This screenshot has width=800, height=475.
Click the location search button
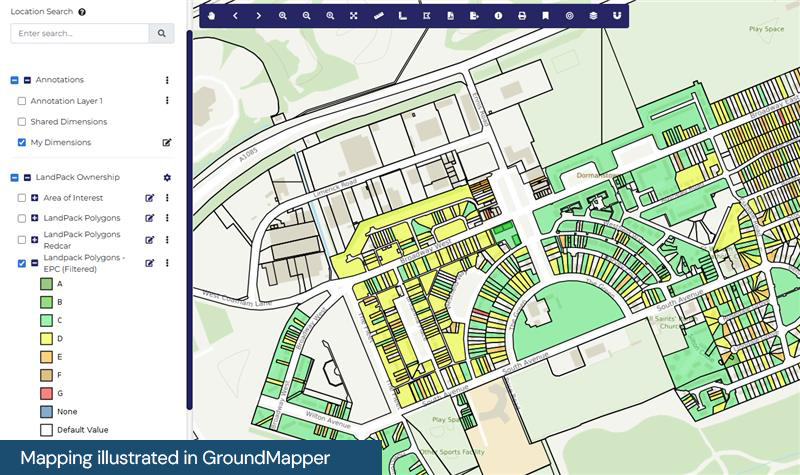[162, 34]
